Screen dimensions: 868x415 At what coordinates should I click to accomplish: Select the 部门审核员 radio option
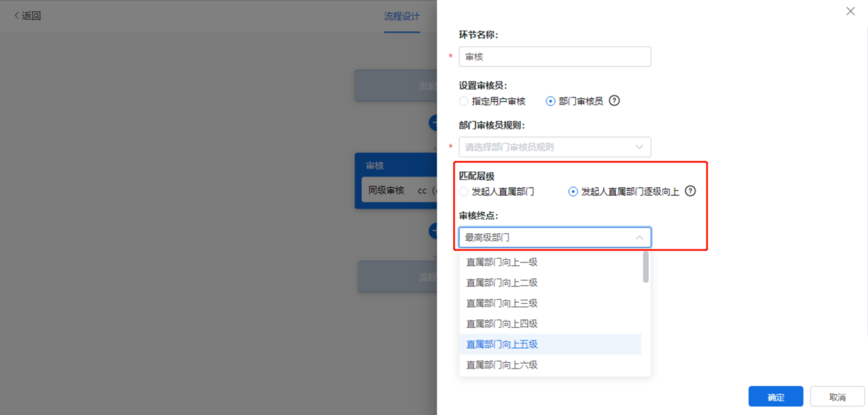(x=550, y=101)
